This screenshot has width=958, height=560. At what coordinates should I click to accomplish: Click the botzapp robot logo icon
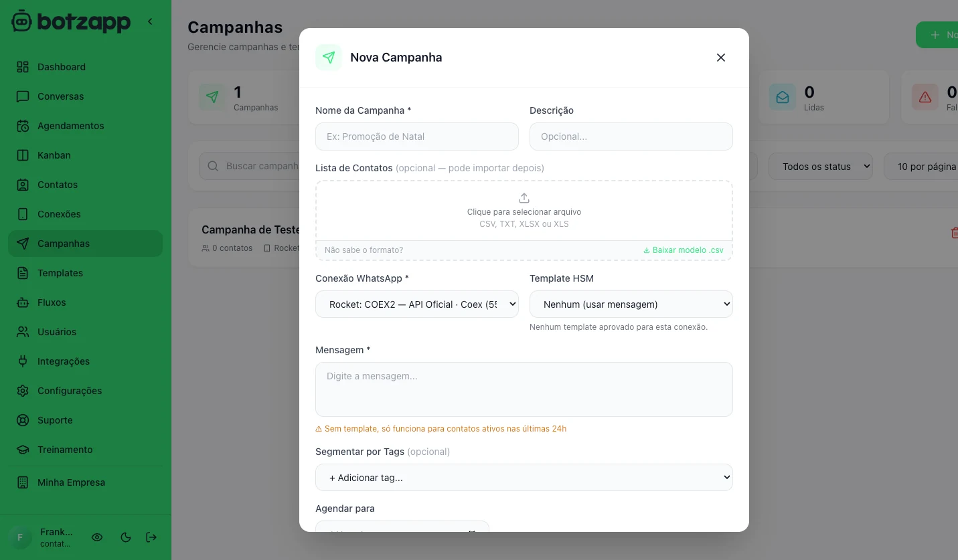pyautogui.click(x=21, y=21)
